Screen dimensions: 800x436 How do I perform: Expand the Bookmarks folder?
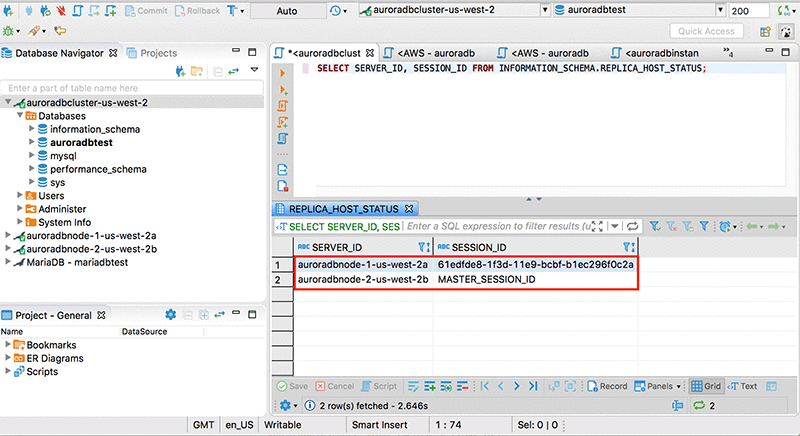(8, 344)
